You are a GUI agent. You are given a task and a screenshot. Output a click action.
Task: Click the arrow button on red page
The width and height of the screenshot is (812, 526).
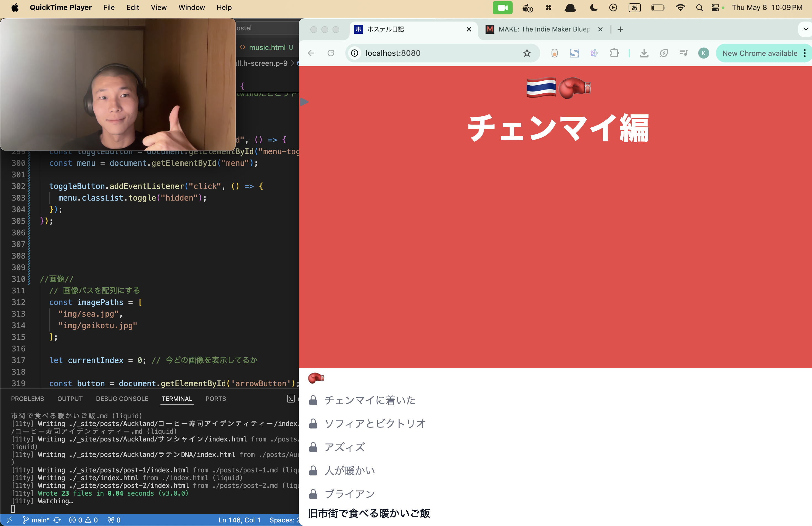click(304, 102)
